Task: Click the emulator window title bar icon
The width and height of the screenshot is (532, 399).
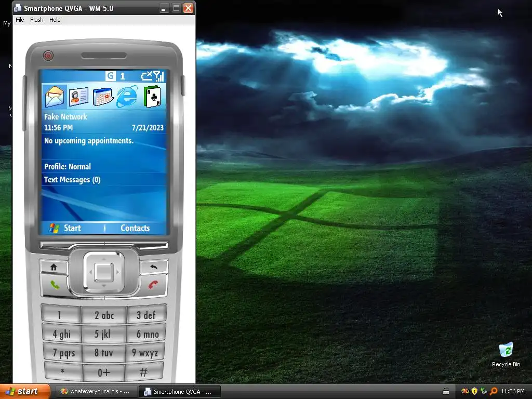Action: (17, 8)
